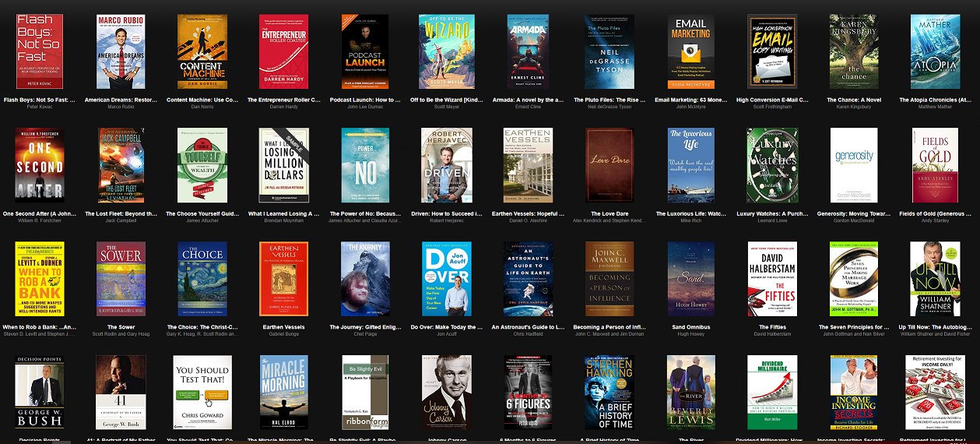Open the Johnny Carson book cover
Viewport: 980px width, 444px height.
tap(447, 393)
